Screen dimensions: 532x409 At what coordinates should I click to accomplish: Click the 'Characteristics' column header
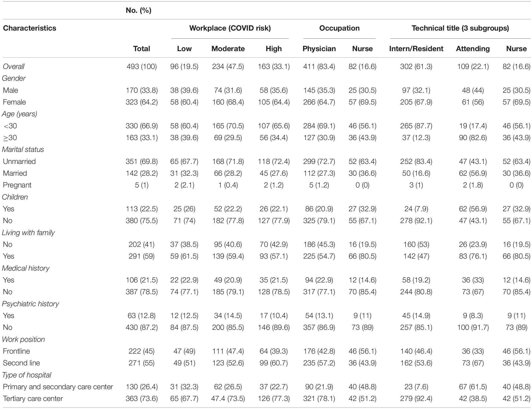tap(30, 28)
